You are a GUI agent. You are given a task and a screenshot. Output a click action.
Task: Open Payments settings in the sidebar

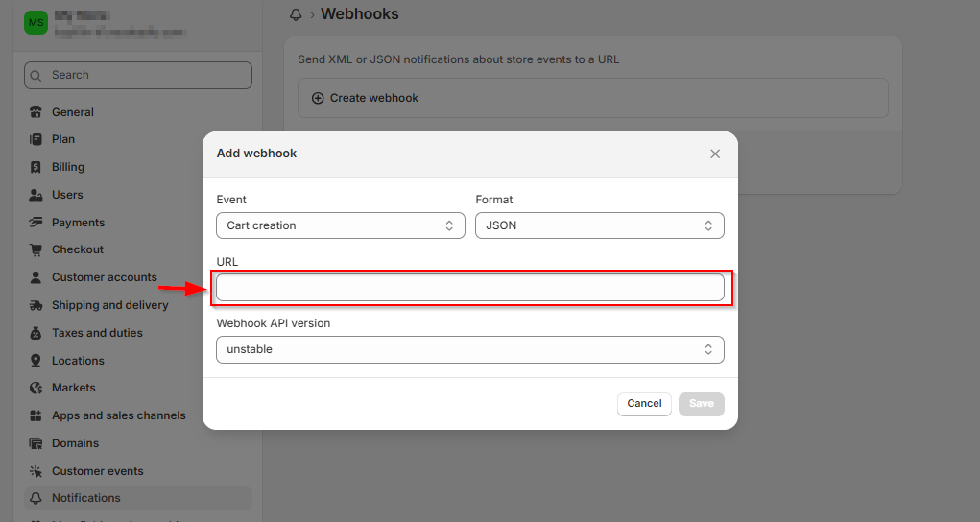(x=78, y=223)
